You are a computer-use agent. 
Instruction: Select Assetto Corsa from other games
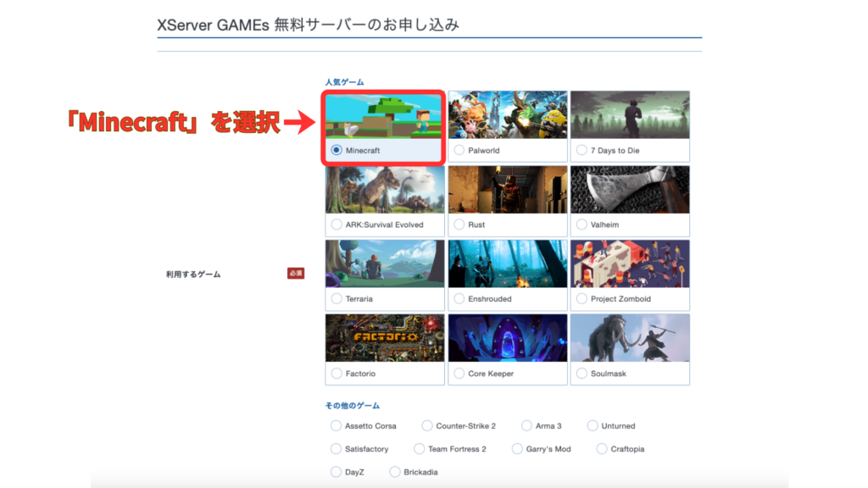click(x=337, y=426)
